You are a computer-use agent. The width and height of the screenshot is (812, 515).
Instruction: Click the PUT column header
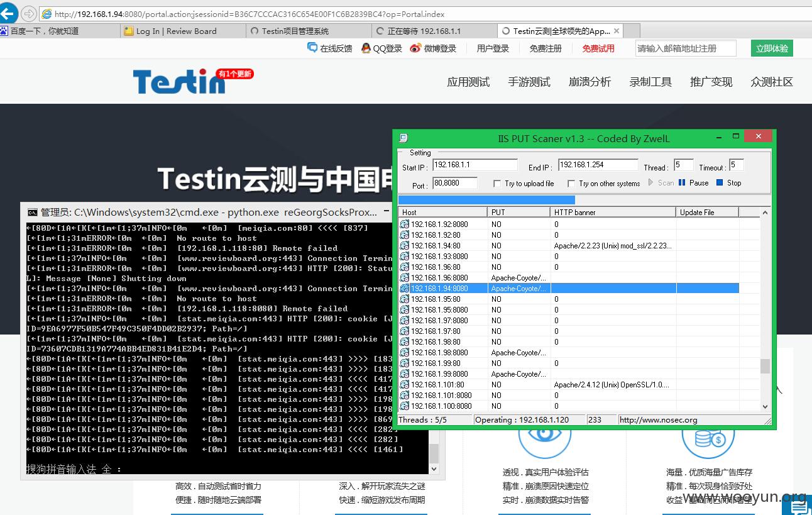(518, 213)
